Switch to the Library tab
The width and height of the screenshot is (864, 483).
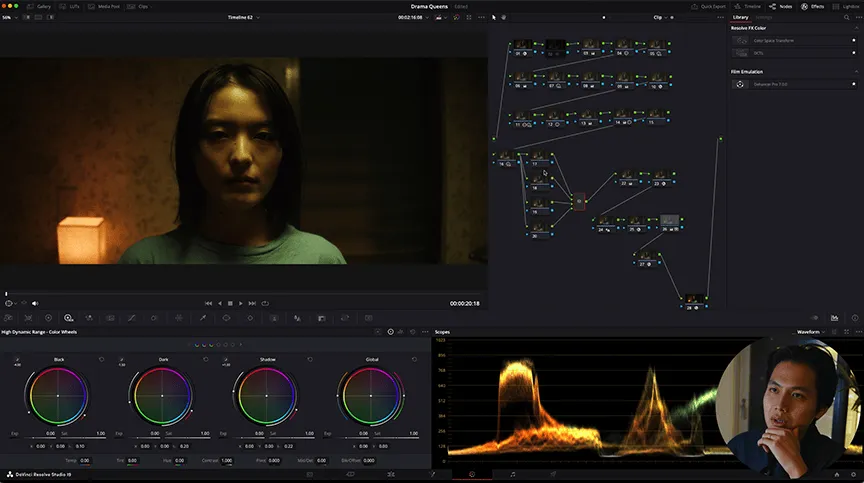741,17
